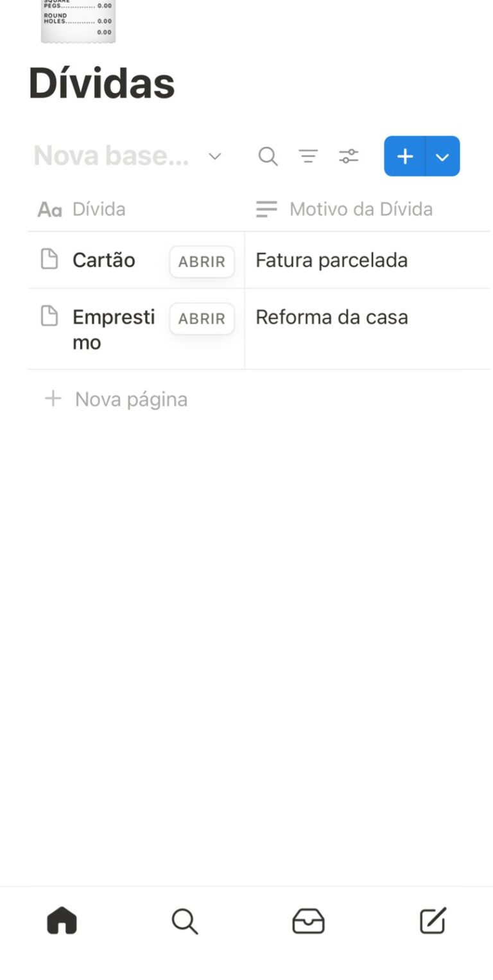Open Search in the bottom navigation
493x980 pixels.
185,921
